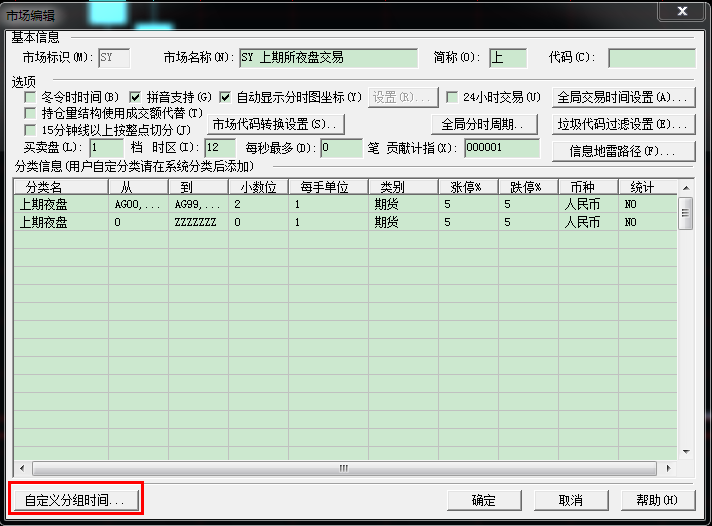Click the 每手单位 column header
The width and height of the screenshot is (712, 526).
pos(328,187)
